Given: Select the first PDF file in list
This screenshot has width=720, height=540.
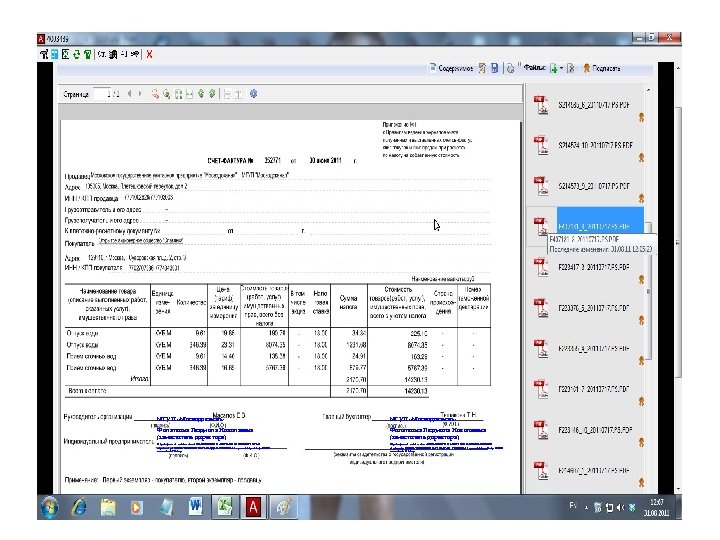Looking at the screenshot, I should [594, 105].
